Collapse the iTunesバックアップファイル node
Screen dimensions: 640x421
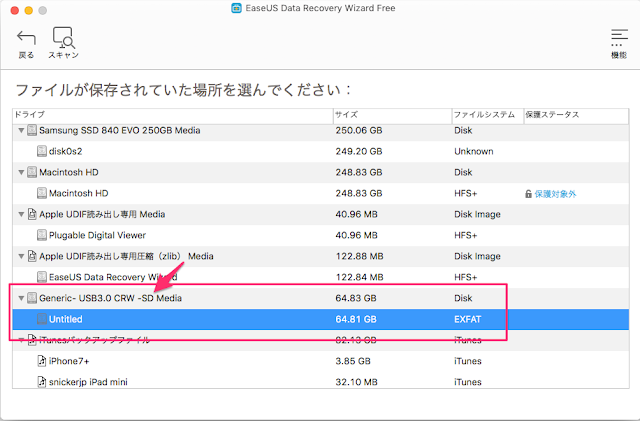[21, 340]
